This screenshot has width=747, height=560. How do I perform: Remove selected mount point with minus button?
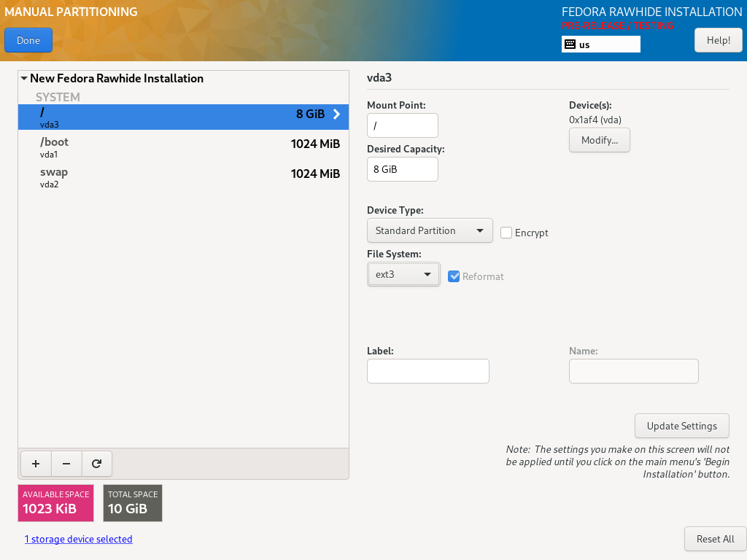click(66, 464)
